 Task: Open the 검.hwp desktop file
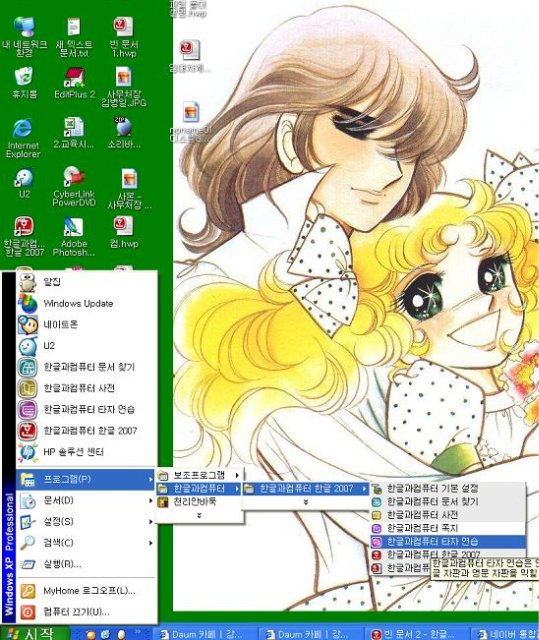pos(124,233)
